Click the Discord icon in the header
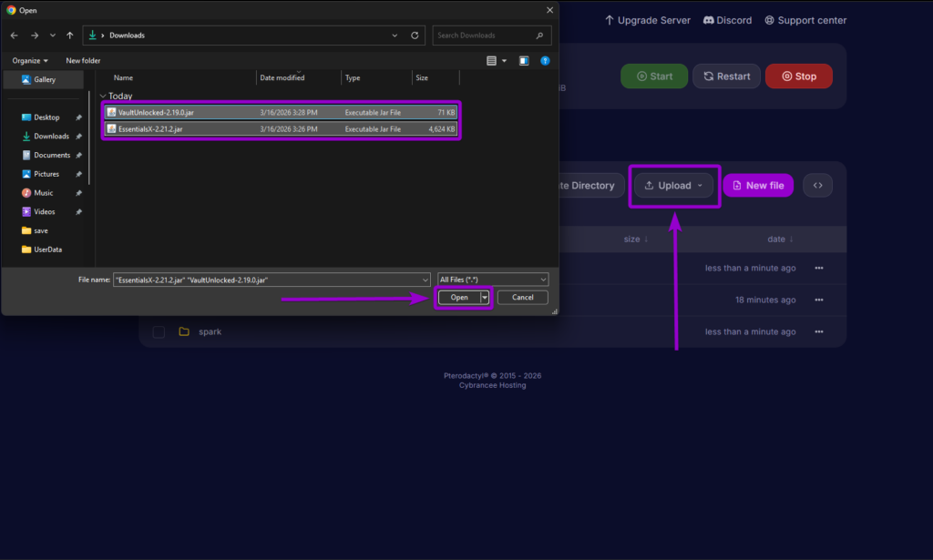Viewport: 933px width, 560px height. [707, 19]
